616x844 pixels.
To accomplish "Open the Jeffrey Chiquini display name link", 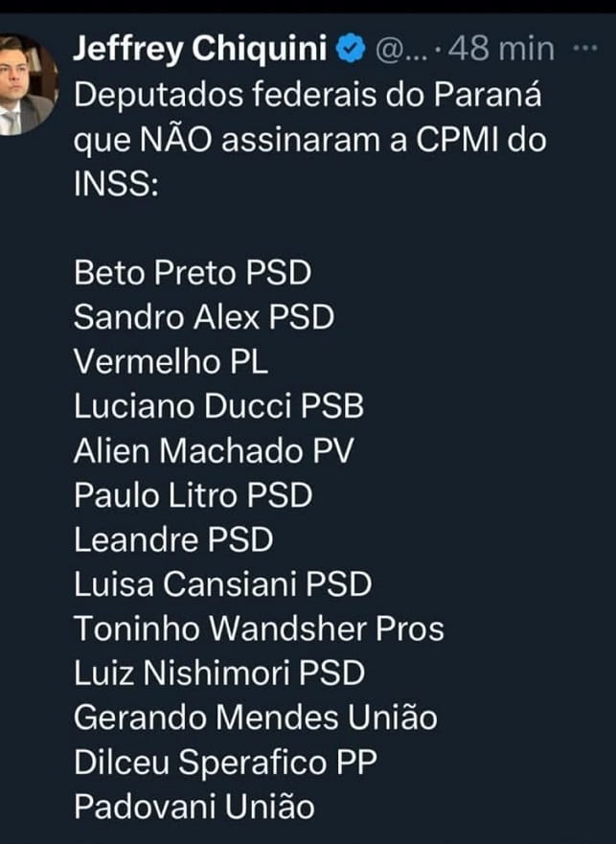I will (x=203, y=50).
